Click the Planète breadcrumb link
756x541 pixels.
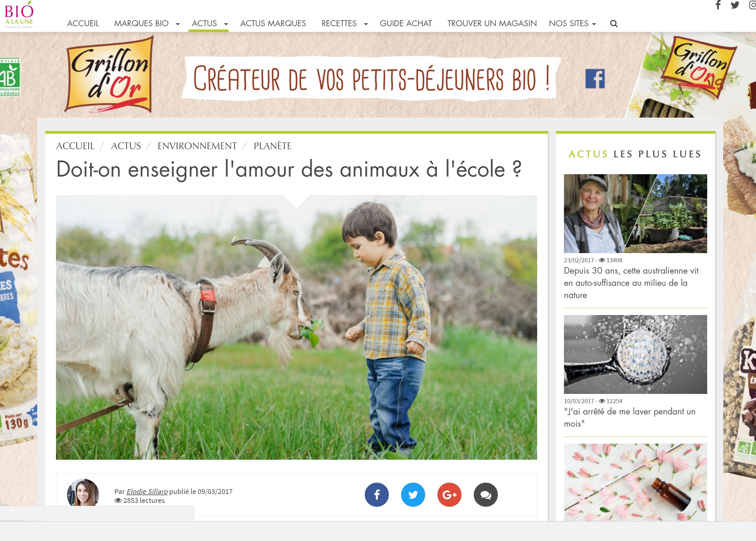[x=272, y=146]
